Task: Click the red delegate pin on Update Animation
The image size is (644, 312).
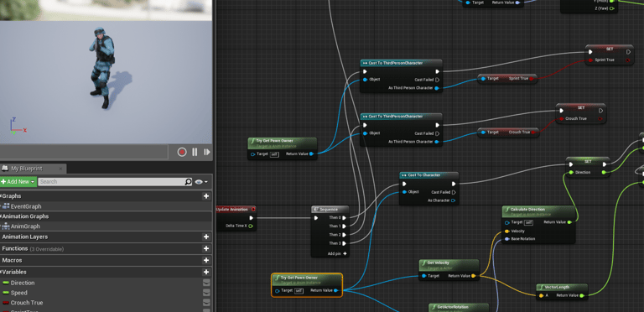Action: [253, 210]
